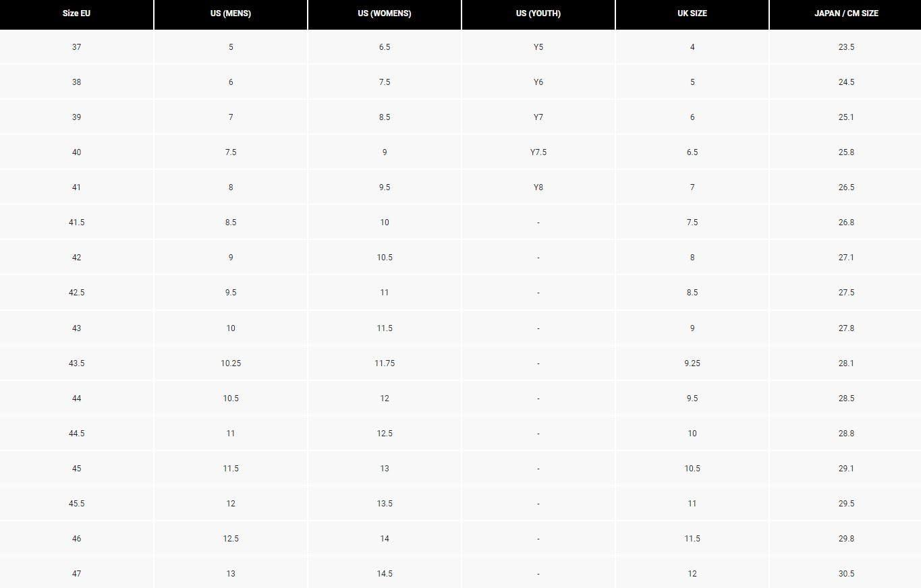Click the Size EU column header
The width and height of the screenshot is (921, 588).
(x=76, y=13)
